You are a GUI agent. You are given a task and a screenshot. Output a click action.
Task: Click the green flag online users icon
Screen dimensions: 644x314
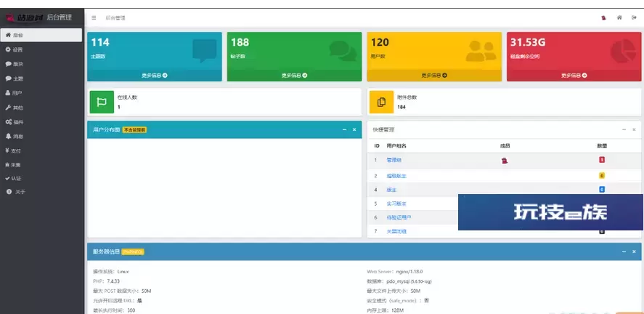click(x=101, y=102)
